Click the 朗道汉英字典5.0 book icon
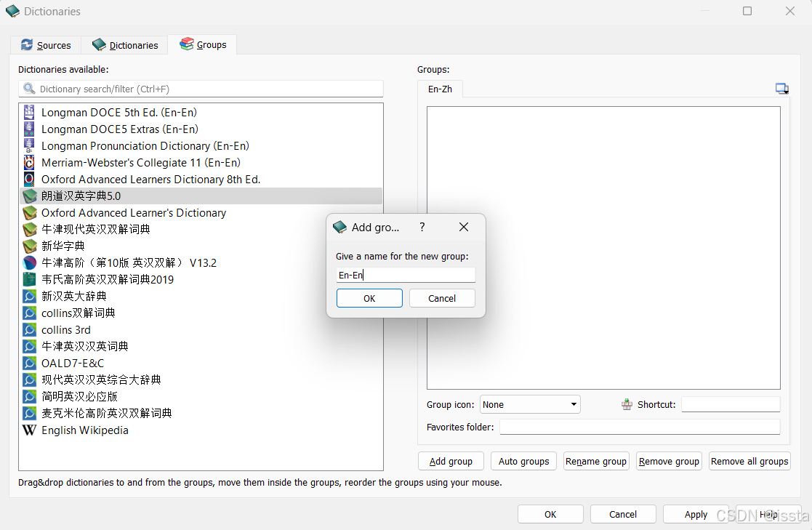Viewport: 812px width, 530px height. [30, 196]
